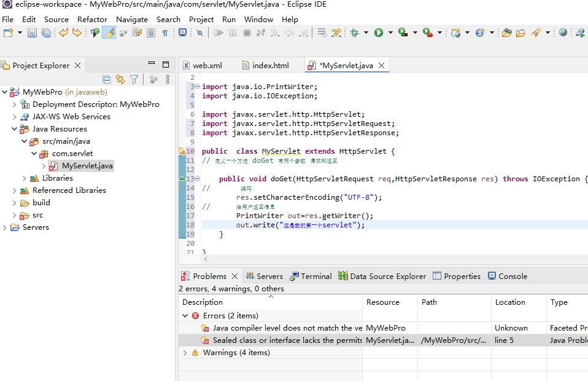Screen dimensions: 588x381
Task: Open Project Explorer View Menu dots
Action: click(x=168, y=79)
